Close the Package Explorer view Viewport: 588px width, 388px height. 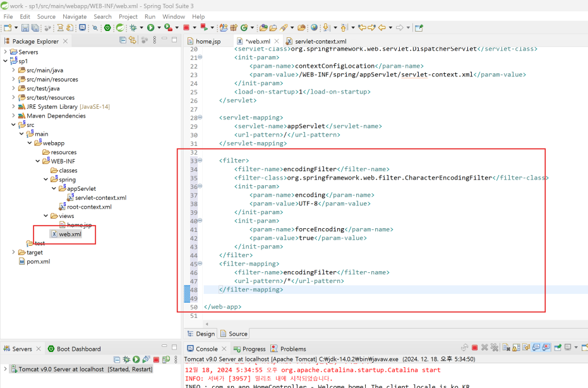[66, 41]
